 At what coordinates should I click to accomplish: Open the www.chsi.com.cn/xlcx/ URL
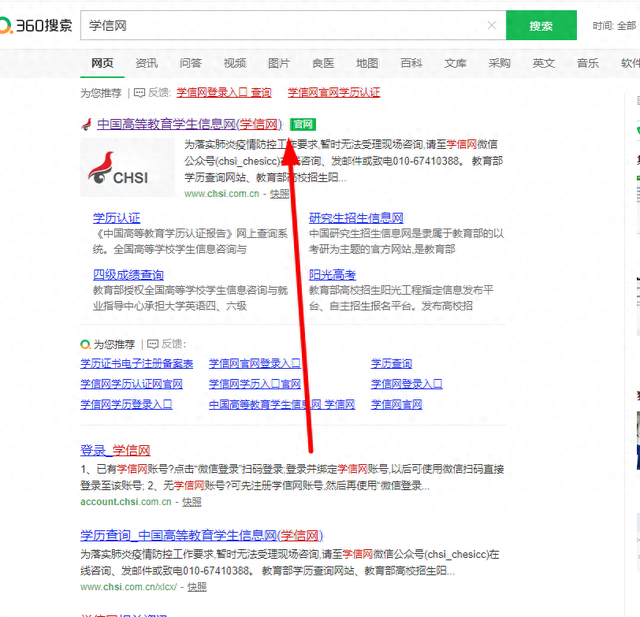click(129, 587)
